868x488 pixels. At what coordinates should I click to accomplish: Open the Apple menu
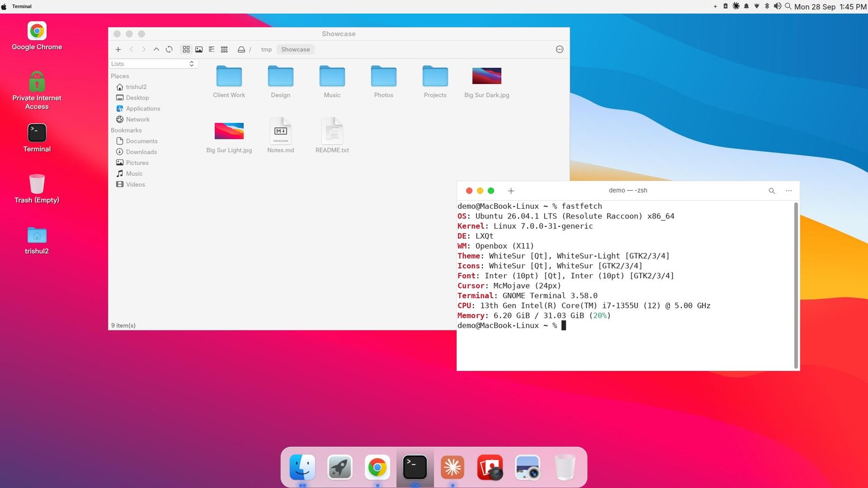tap(4, 7)
